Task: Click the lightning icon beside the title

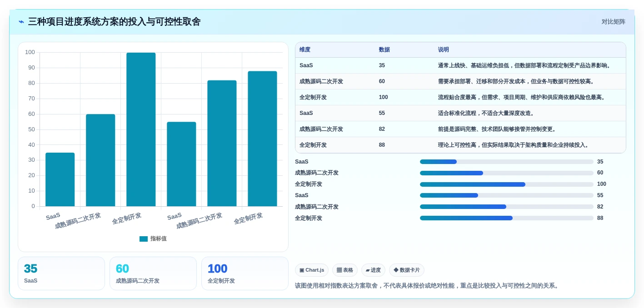Action: click(21, 22)
